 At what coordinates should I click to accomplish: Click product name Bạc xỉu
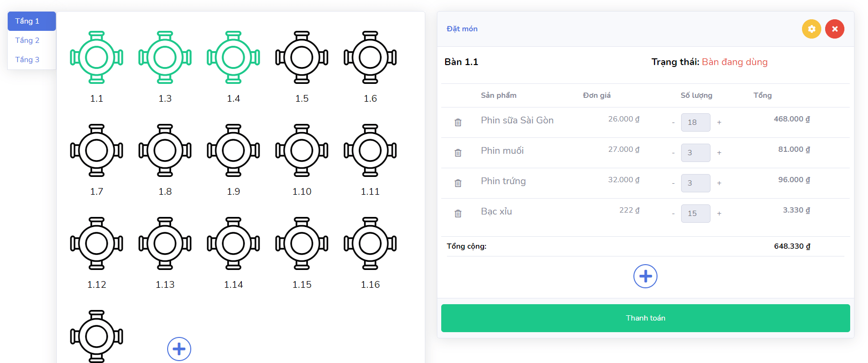pos(496,212)
